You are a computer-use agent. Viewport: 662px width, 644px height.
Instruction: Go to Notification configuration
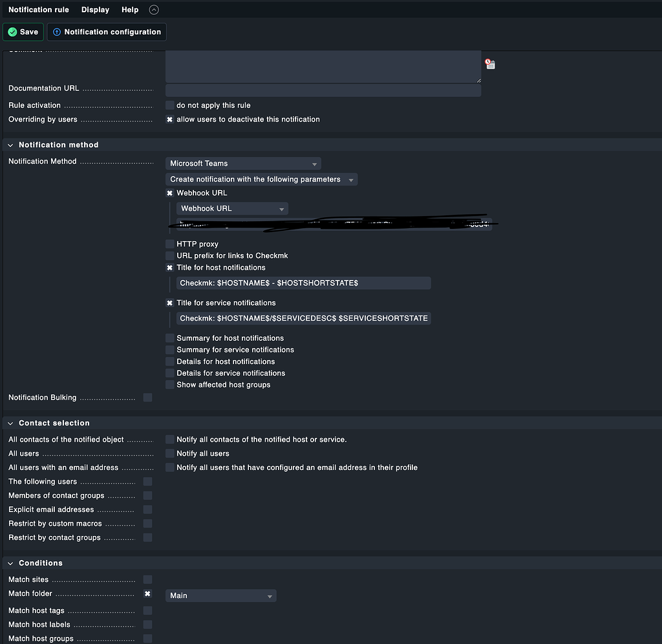click(x=106, y=31)
